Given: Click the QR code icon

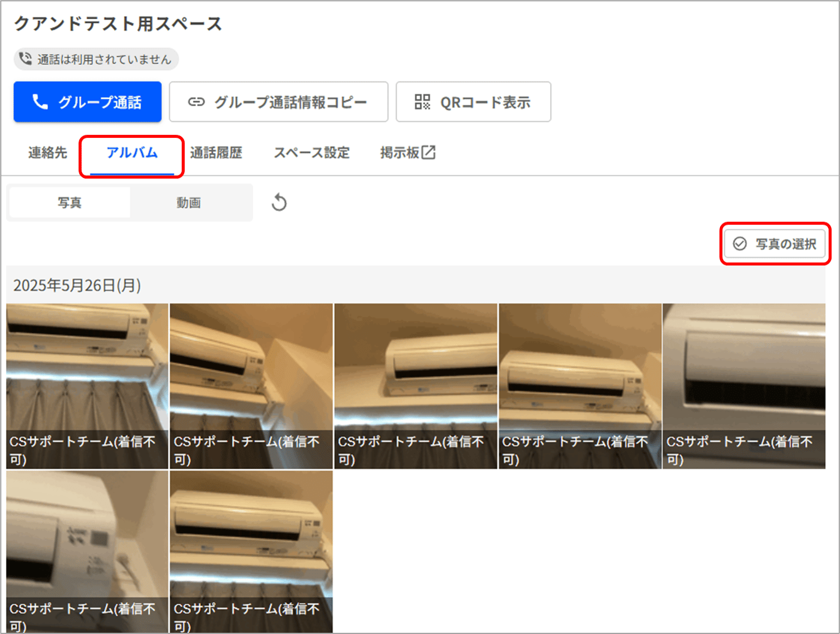Looking at the screenshot, I should coord(422,102).
